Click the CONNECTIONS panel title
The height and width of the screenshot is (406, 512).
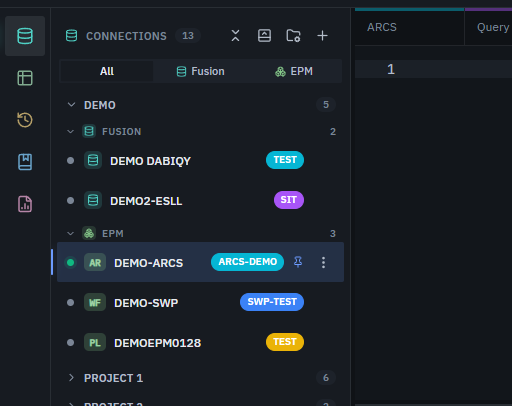tap(126, 36)
